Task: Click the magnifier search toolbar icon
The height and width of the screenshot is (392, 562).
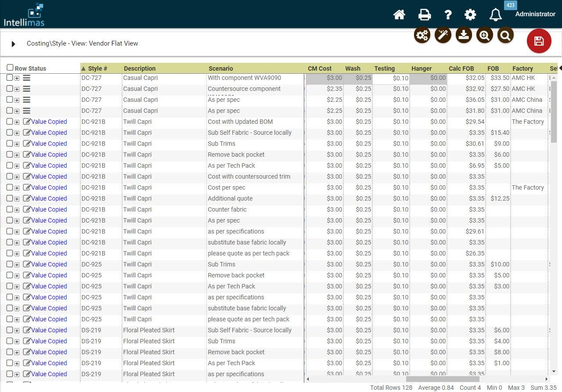Action: (x=505, y=35)
